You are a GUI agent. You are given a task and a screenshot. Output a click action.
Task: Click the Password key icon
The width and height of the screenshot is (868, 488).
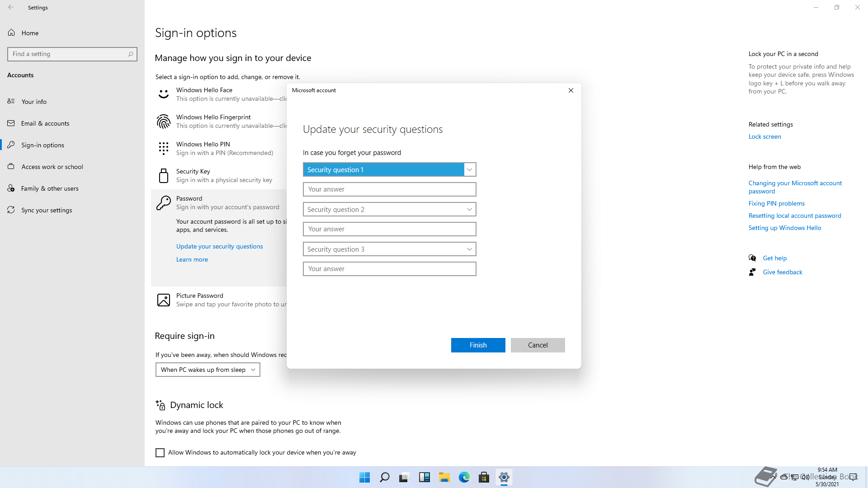[163, 203]
